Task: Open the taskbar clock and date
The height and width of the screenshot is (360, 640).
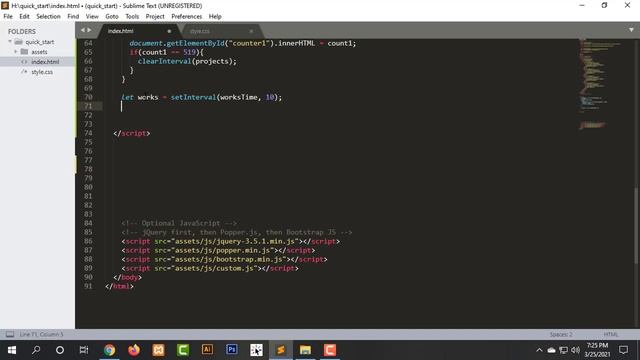Action: 597,350
